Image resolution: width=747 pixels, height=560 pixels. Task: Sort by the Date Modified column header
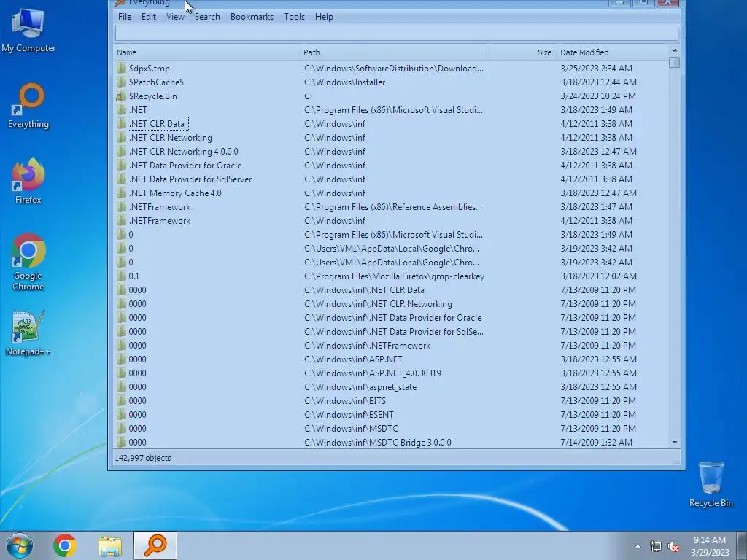click(x=613, y=52)
